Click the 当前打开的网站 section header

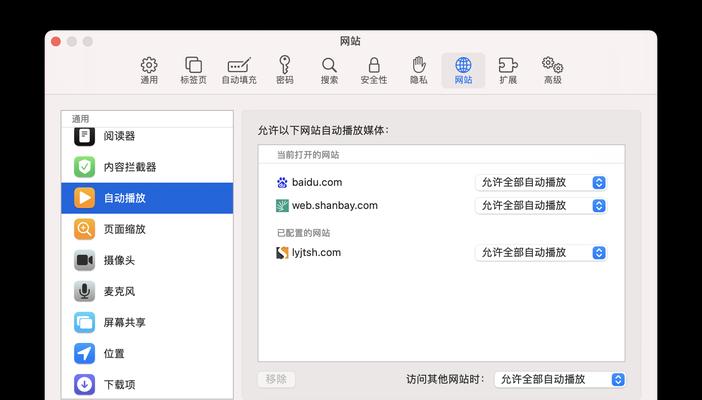(308, 155)
